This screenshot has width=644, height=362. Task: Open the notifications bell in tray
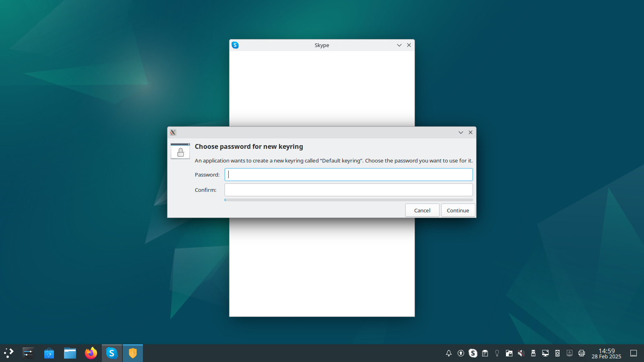click(449, 353)
